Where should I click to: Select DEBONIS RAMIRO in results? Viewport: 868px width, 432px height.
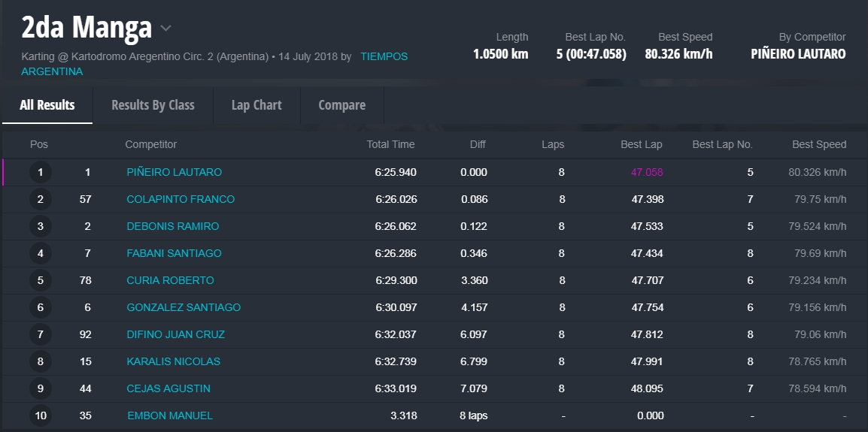pyautogui.click(x=172, y=226)
